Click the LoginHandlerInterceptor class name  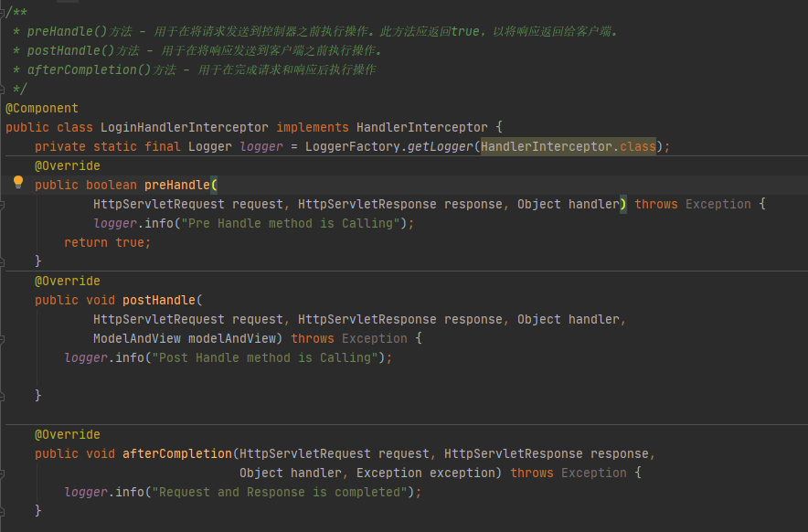click(x=184, y=127)
